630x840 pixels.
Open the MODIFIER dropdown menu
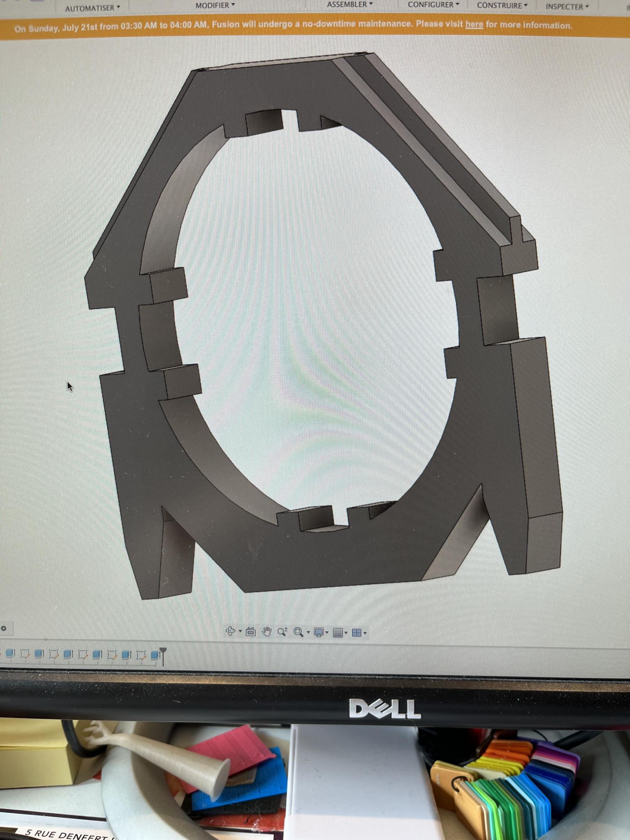click(x=215, y=5)
